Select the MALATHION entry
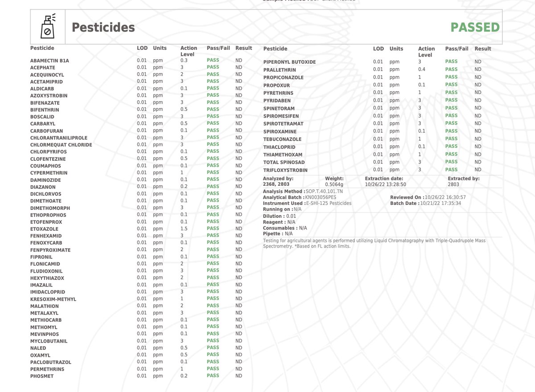The height and width of the screenshot is (392, 535). (x=44, y=306)
